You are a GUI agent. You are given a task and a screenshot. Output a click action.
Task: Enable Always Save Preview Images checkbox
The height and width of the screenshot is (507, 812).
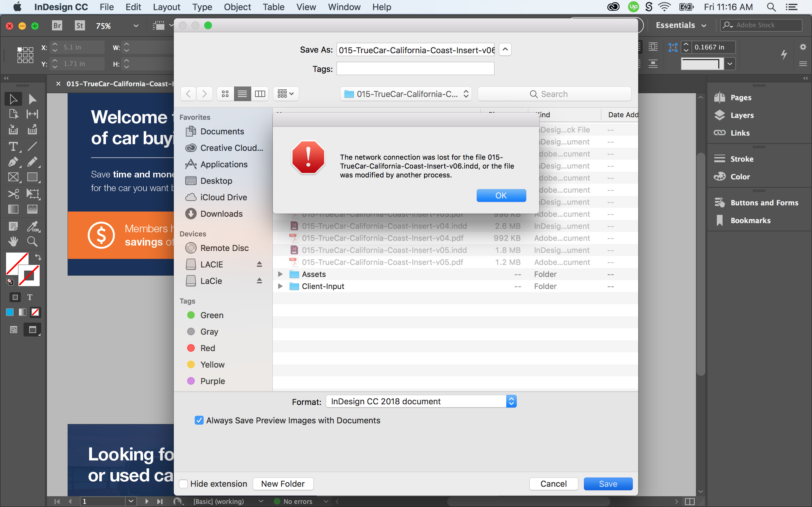point(199,420)
